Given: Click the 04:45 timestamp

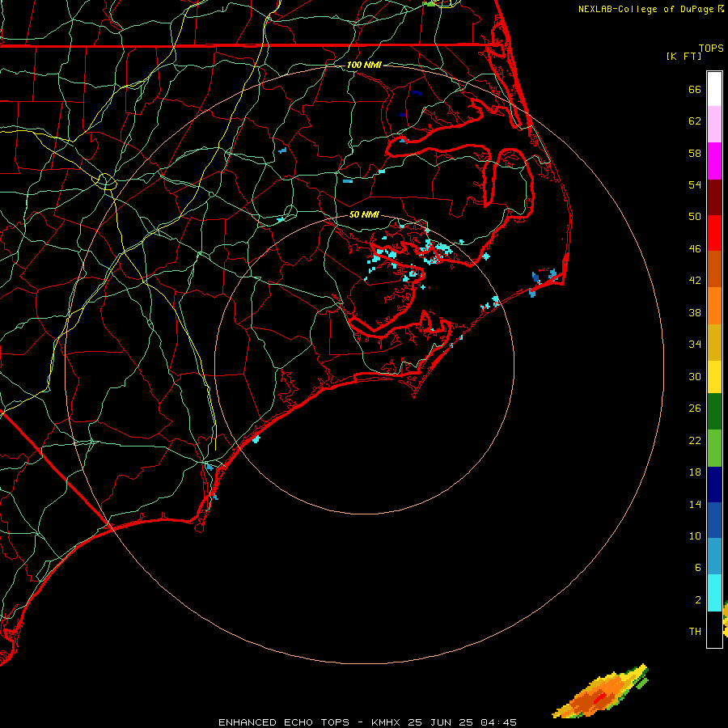Looking at the screenshot, I should click(498, 722).
